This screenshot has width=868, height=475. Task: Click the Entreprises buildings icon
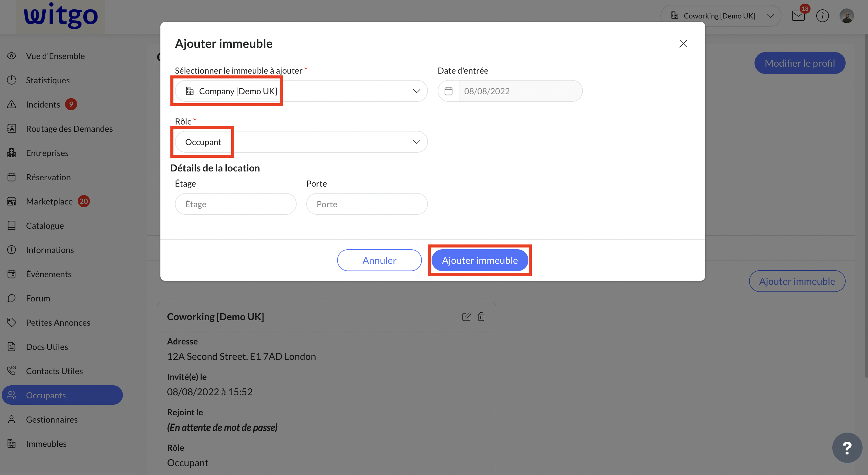pyautogui.click(x=12, y=153)
